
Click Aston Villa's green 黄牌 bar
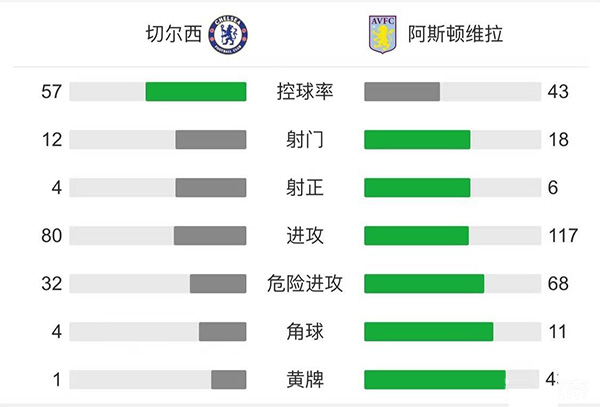point(434,380)
